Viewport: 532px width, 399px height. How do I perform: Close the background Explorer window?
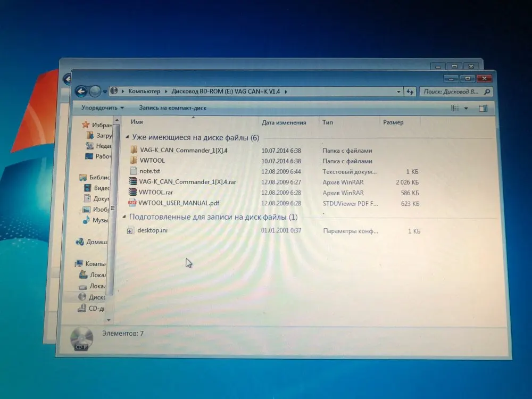(471, 66)
